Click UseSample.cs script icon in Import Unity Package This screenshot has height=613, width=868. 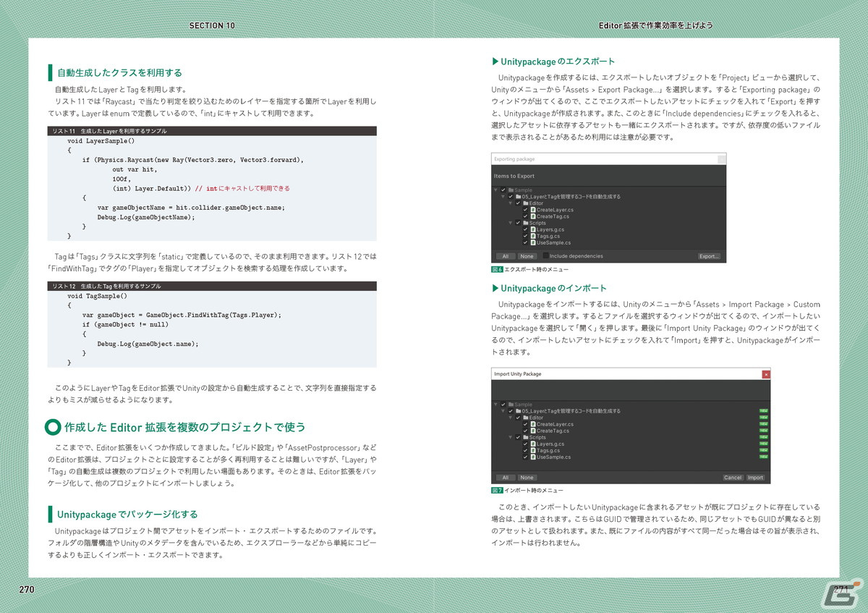533,457
